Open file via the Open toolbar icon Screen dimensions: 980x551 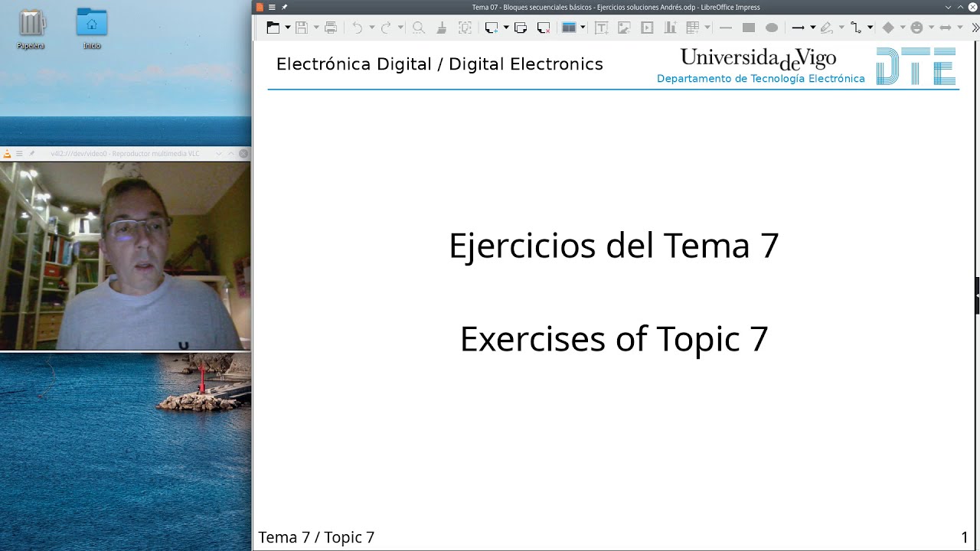[x=273, y=28]
